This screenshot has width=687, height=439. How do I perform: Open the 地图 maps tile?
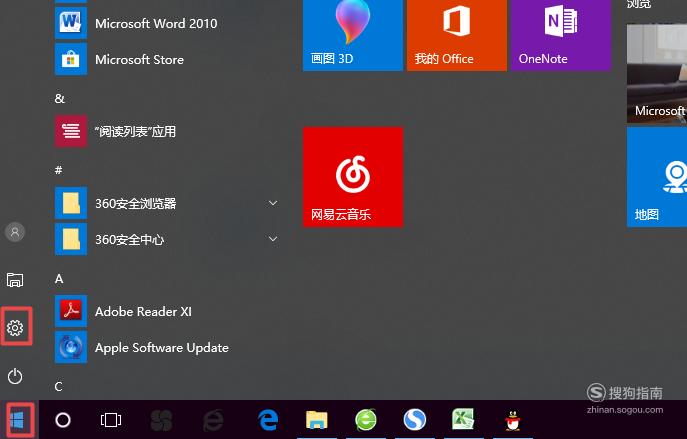[x=657, y=177]
